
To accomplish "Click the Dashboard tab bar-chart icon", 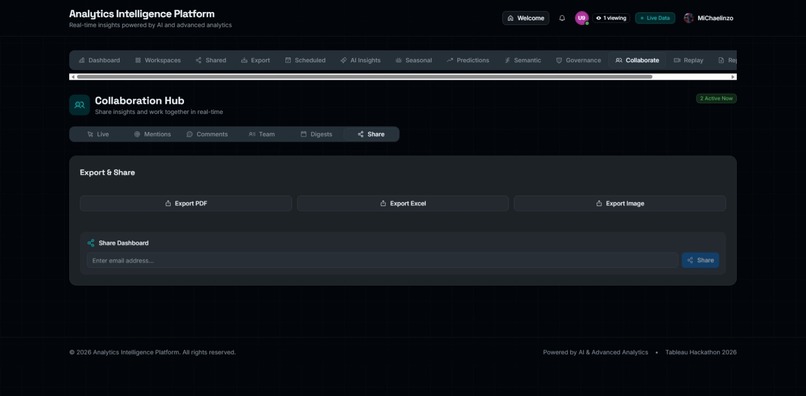I will click(x=82, y=60).
